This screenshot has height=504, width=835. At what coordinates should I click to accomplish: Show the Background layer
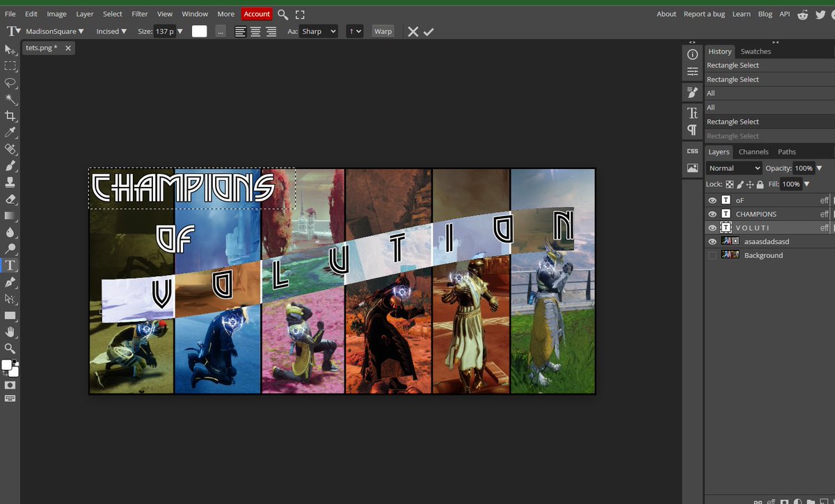(x=712, y=255)
